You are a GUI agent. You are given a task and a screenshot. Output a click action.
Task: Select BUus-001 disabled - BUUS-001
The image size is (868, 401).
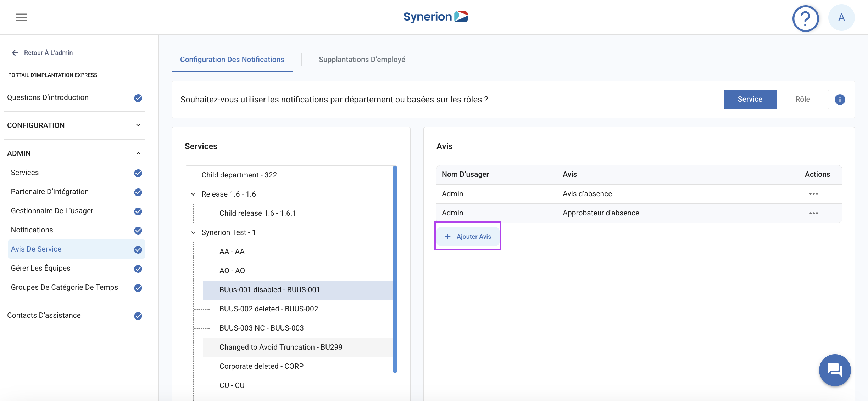point(297,290)
